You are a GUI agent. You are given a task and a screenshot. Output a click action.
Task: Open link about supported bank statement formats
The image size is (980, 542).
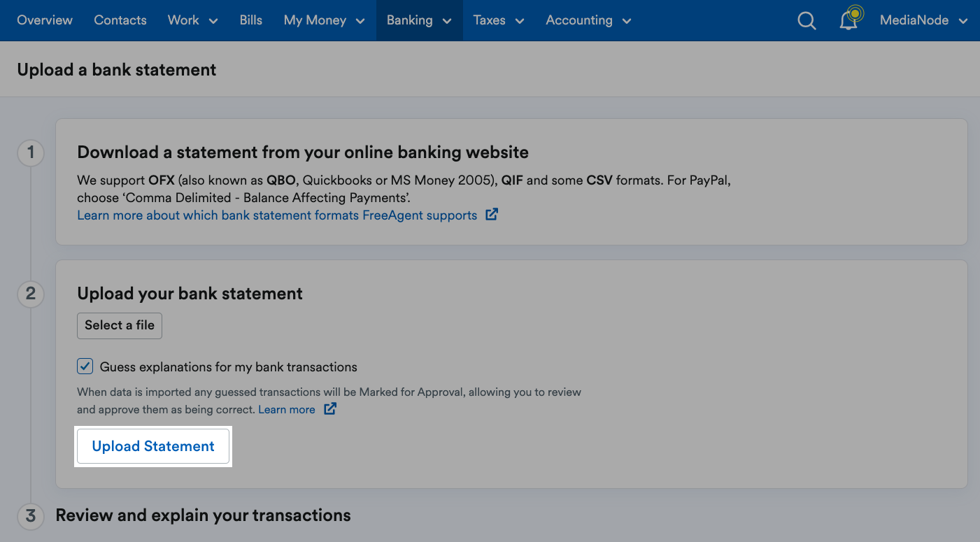[277, 215]
